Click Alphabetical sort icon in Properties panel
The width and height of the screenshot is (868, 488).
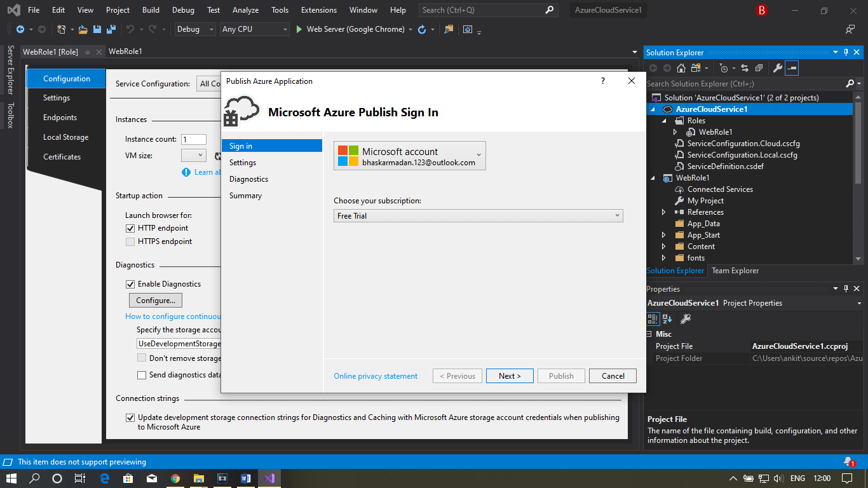(667, 319)
